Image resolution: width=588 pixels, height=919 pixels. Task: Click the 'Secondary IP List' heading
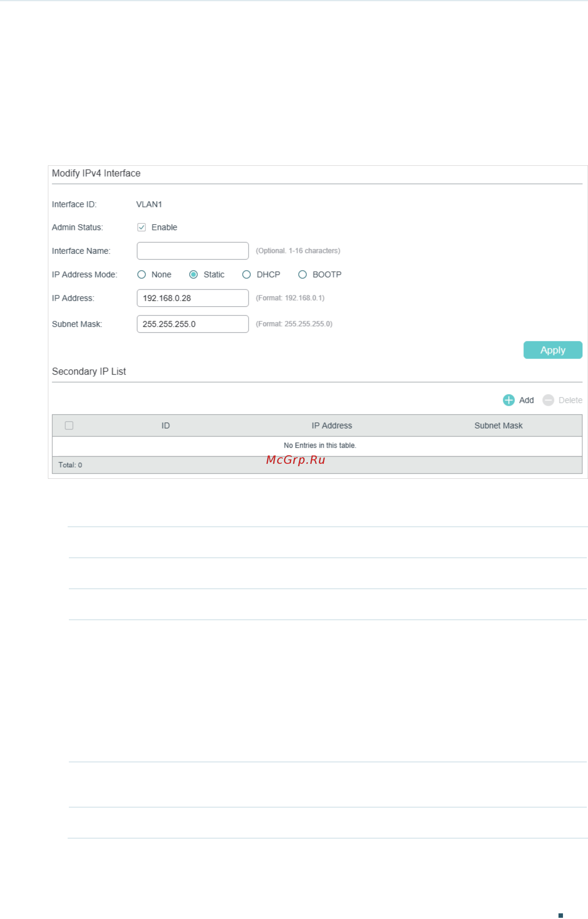click(x=89, y=371)
